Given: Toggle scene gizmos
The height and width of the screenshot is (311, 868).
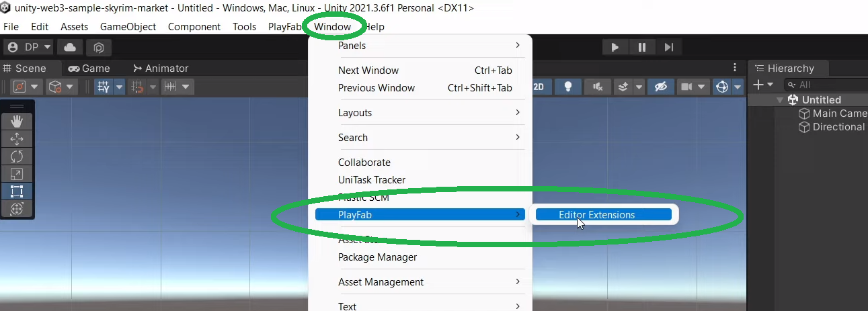Looking at the screenshot, I should [721, 87].
